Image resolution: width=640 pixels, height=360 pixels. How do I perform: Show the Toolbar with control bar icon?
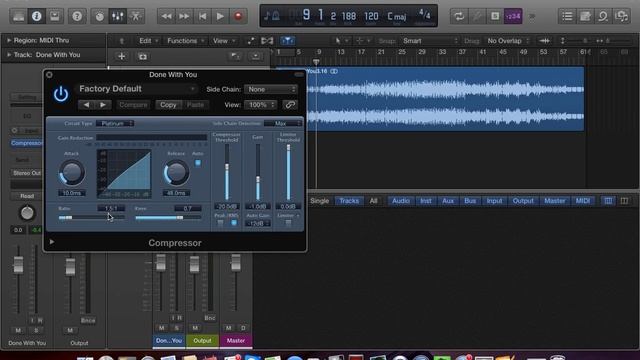(54, 16)
